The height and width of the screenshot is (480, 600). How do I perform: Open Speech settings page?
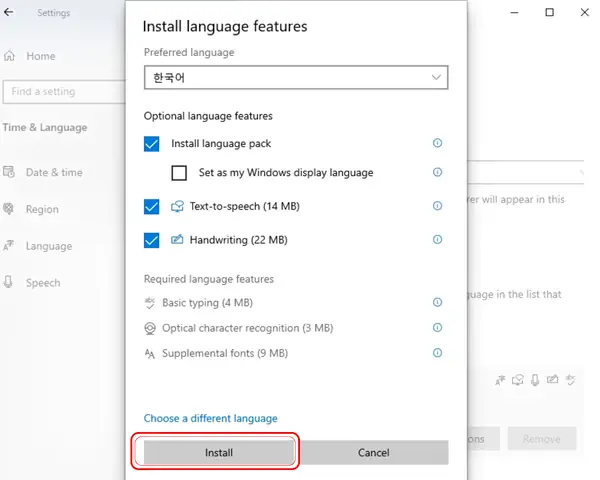coord(43,283)
